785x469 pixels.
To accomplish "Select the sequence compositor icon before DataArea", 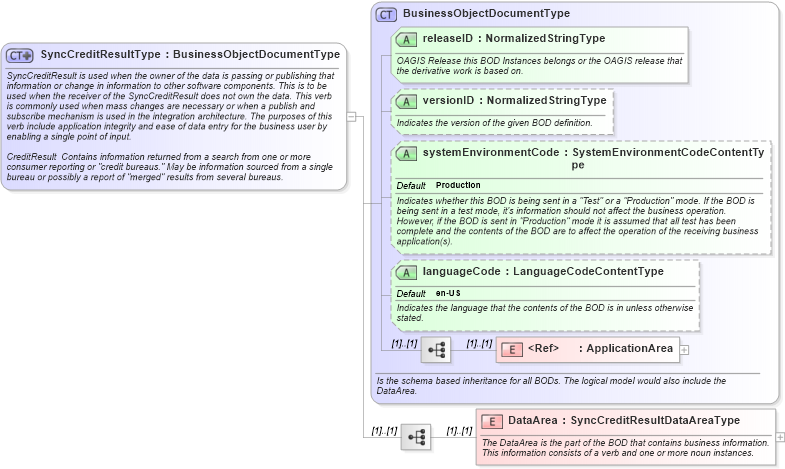I will coord(416,436).
